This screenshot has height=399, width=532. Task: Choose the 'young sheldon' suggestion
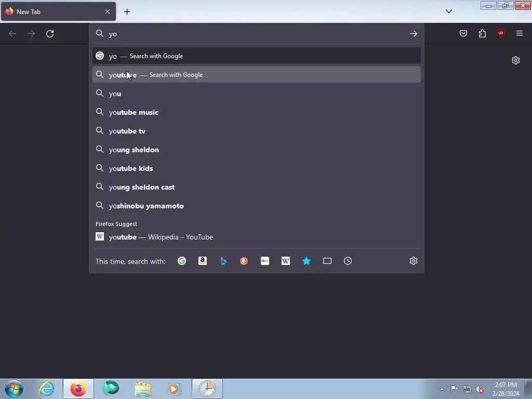pyautogui.click(x=257, y=150)
